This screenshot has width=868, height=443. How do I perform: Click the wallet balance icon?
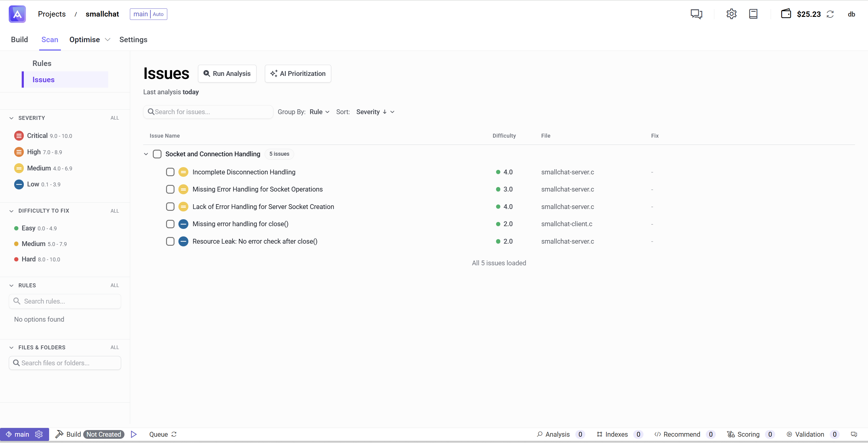tap(786, 14)
